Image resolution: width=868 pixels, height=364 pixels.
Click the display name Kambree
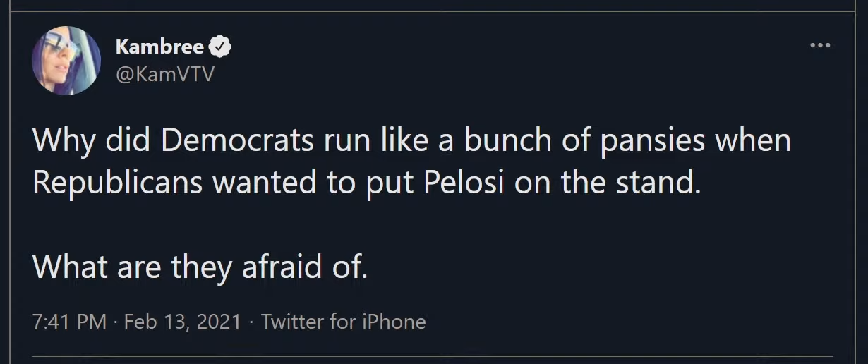(x=159, y=47)
